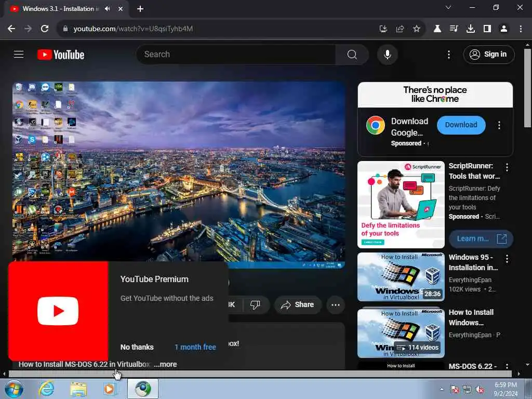Launch Internet Explorer from taskbar
The width and height of the screenshot is (532, 399).
pos(46,389)
